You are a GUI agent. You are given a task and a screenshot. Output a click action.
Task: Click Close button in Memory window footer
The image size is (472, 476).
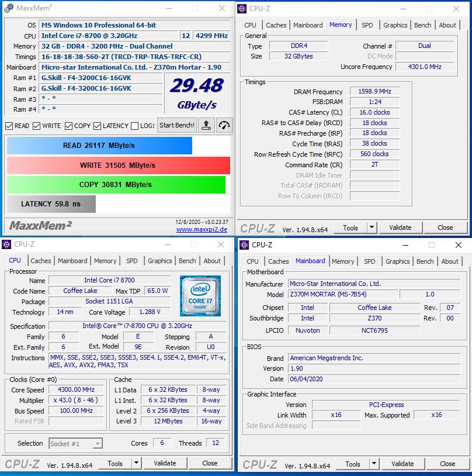(445, 227)
